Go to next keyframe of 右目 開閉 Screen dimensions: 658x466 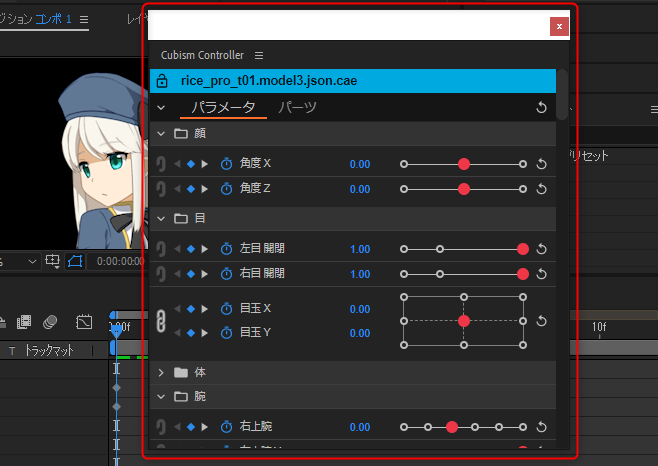pyautogui.click(x=205, y=273)
